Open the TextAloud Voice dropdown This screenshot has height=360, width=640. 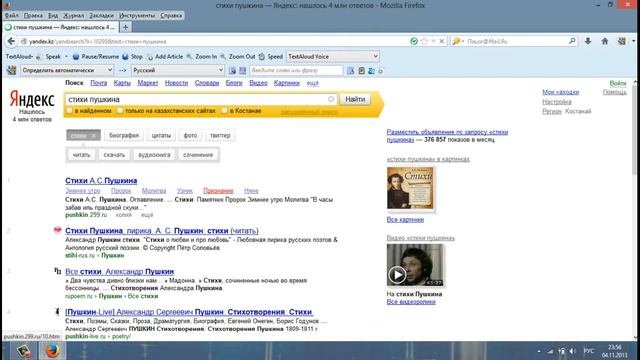tap(333, 56)
